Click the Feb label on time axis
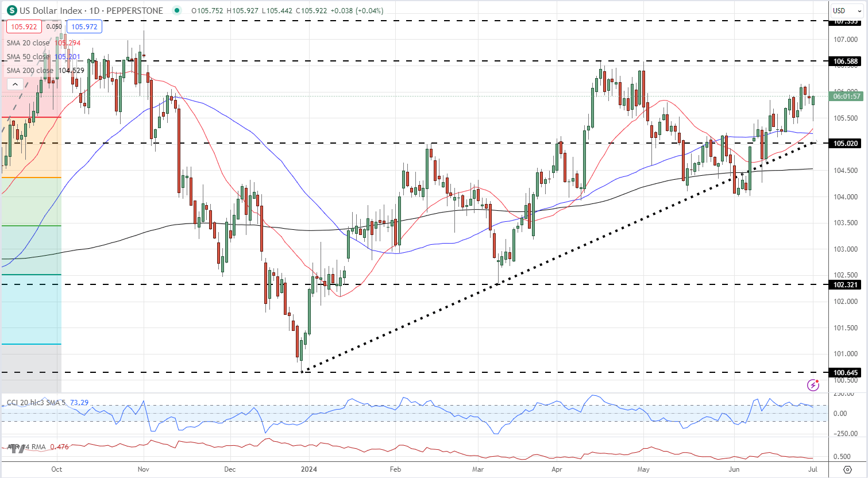Image resolution: width=868 pixels, height=478 pixels. pos(395,469)
